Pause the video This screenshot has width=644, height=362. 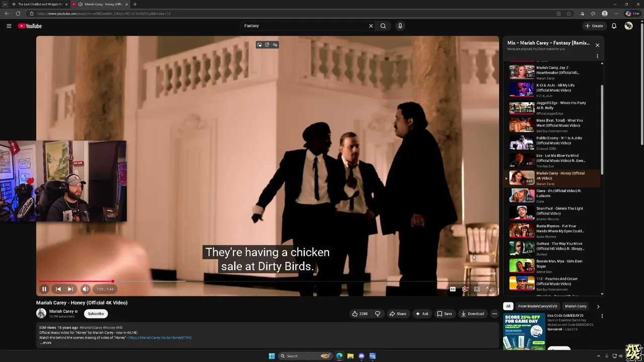click(44, 289)
